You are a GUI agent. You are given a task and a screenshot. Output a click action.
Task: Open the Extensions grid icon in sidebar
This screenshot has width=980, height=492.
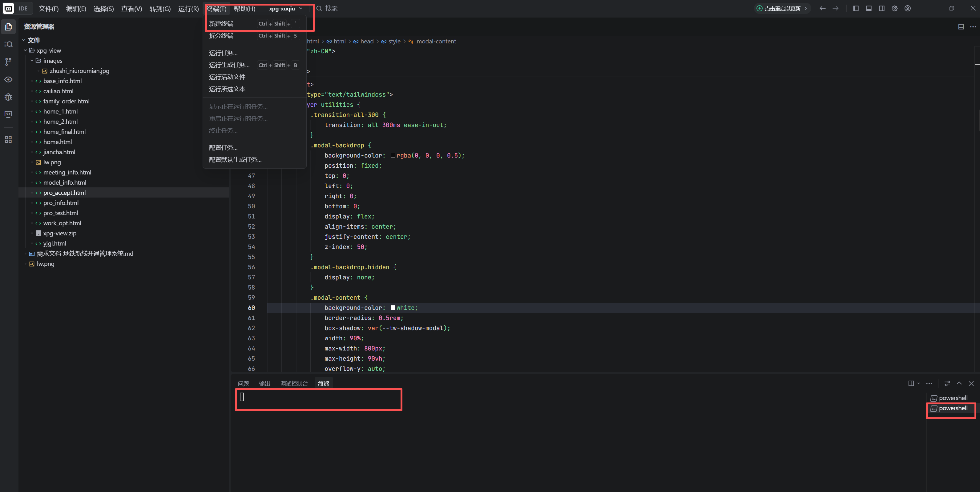click(8, 140)
